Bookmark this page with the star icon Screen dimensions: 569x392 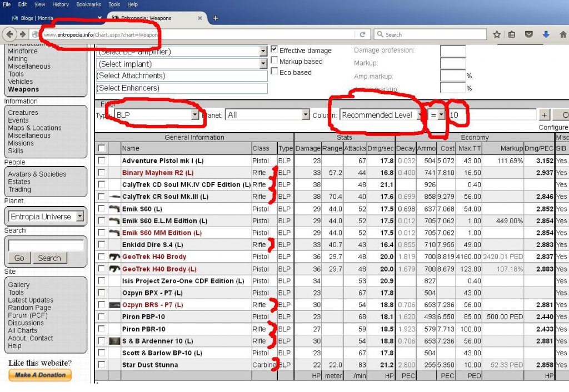[x=497, y=34]
